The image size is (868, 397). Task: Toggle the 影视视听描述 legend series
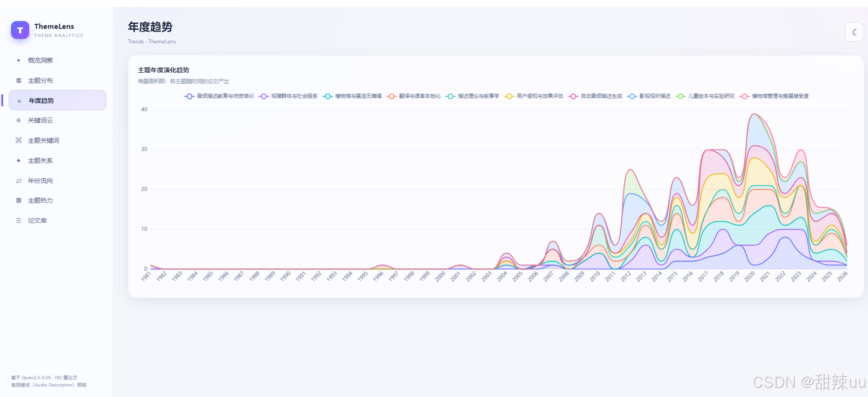coord(649,96)
